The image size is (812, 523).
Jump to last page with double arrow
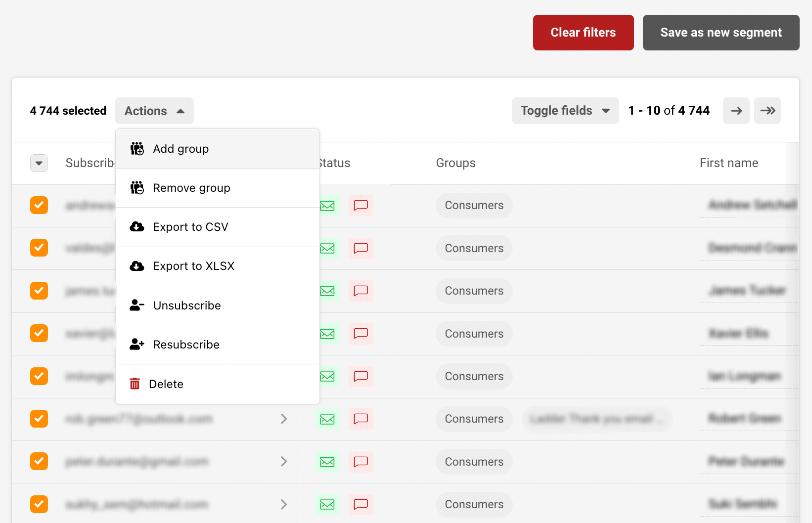767,111
